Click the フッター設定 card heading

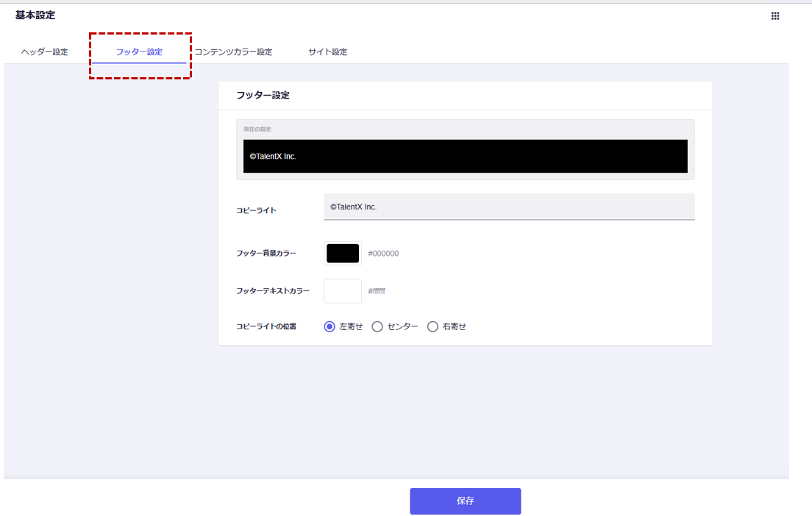tap(263, 96)
